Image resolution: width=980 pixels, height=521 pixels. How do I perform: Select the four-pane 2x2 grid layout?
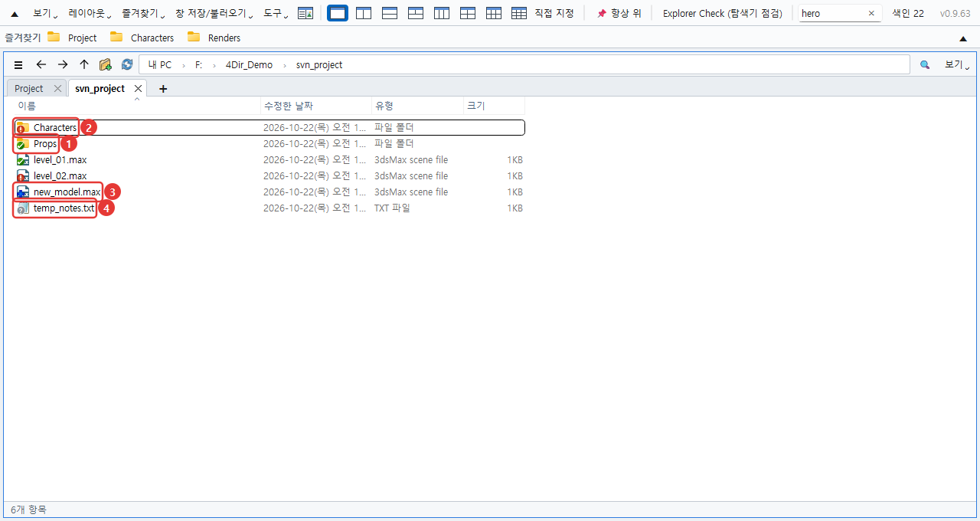point(468,13)
